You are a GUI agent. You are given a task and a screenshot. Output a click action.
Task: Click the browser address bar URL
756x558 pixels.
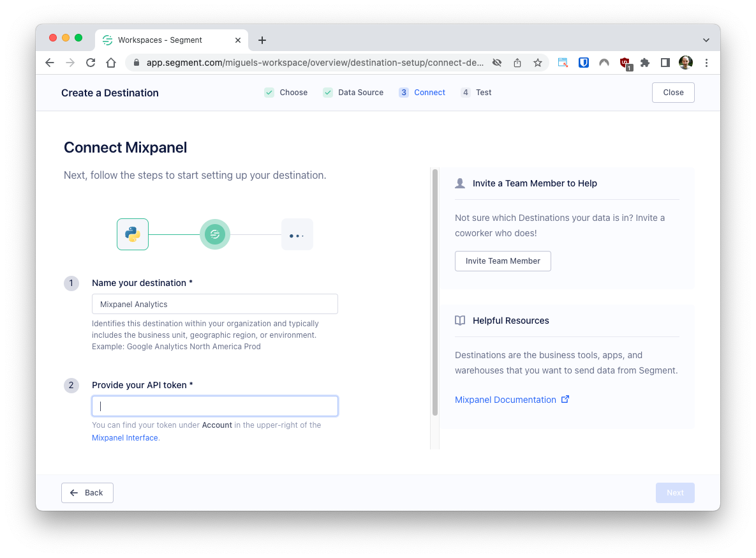[315, 63]
